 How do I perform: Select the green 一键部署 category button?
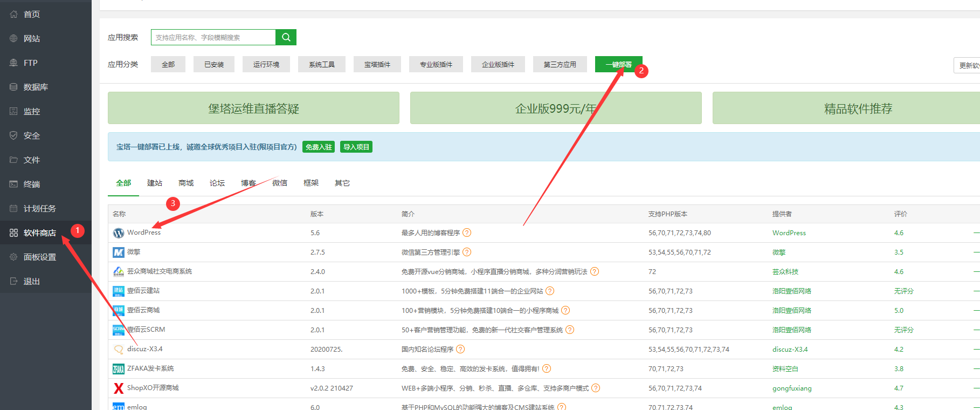pos(619,64)
